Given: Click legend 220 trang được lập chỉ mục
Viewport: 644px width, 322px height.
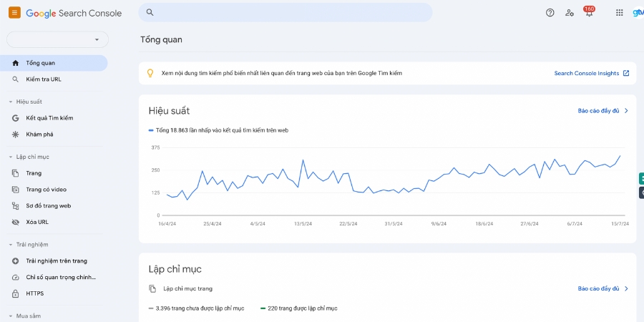Looking at the screenshot, I should click(x=299, y=308).
